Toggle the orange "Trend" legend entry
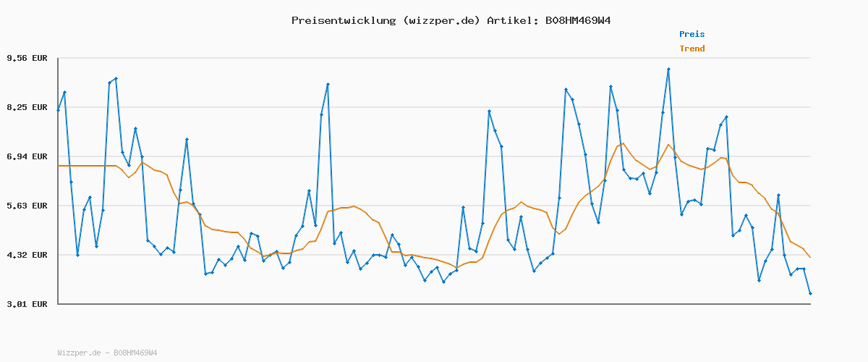The height and width of the screenshot is (362, 868). 692,49
